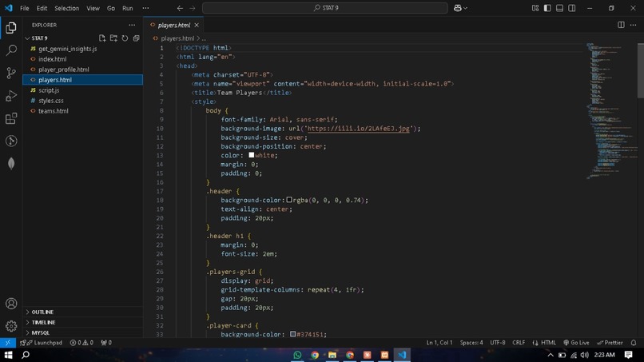
Task: Click the Launchpad status item
Action: [42, 343]
